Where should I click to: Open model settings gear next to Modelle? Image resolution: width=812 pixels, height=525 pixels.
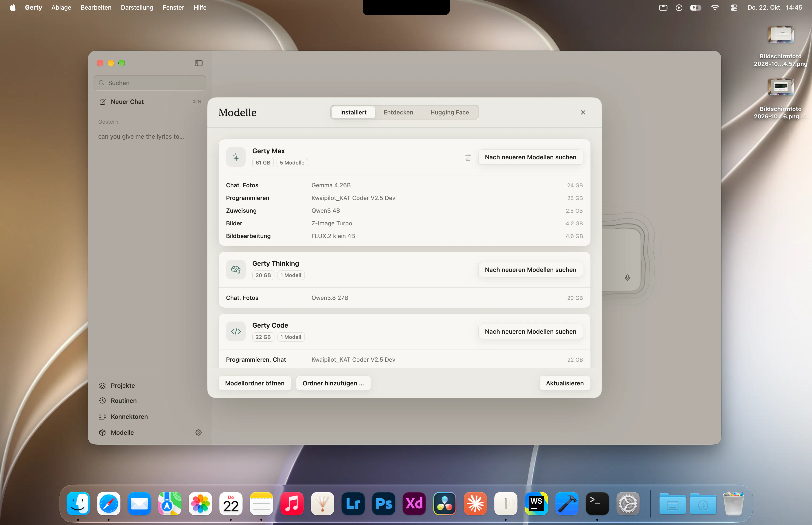199,432
